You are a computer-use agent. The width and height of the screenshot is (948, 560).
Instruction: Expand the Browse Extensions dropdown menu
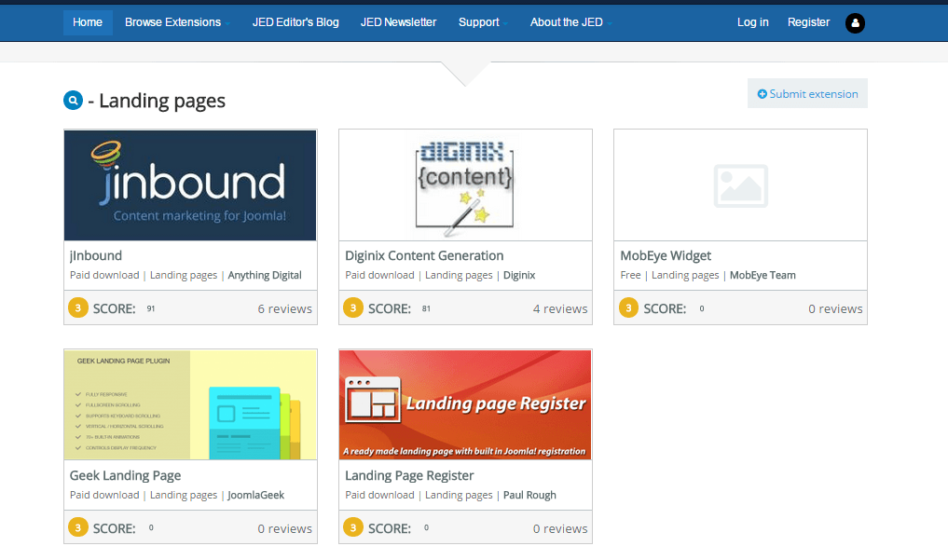click(x=177, y=22)
